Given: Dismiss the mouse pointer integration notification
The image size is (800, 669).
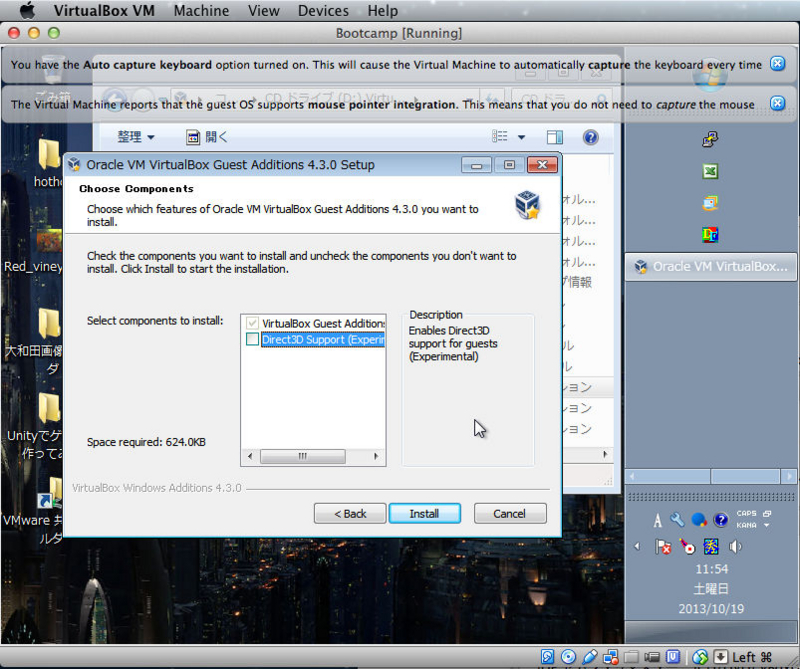Looking at the screenshot, I should (777, 103).
